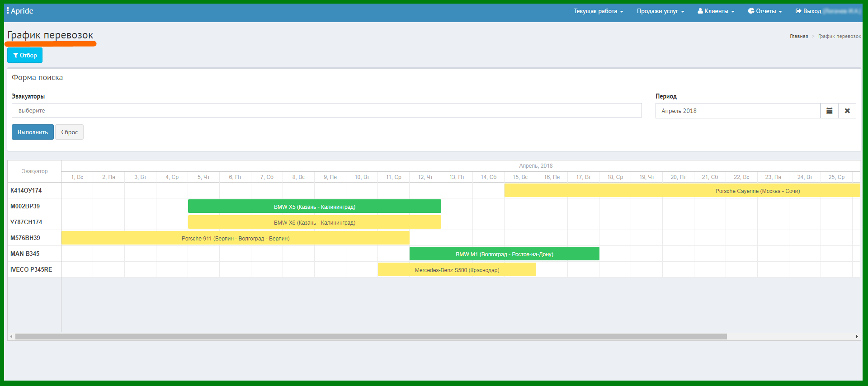Click the Эвакуатор column header
The image size is (868, 386).
tap(34, 171)
